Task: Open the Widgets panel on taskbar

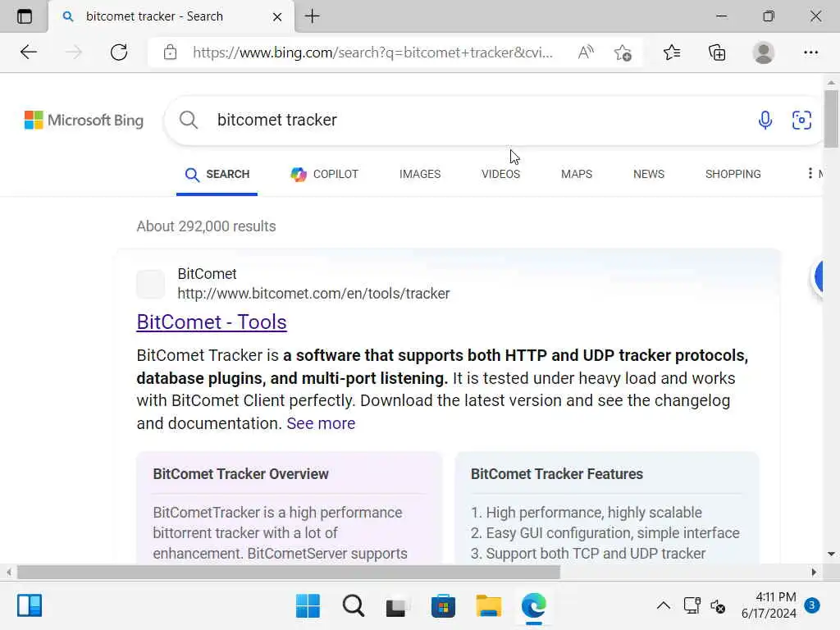Action: click(x=30, y=606)
